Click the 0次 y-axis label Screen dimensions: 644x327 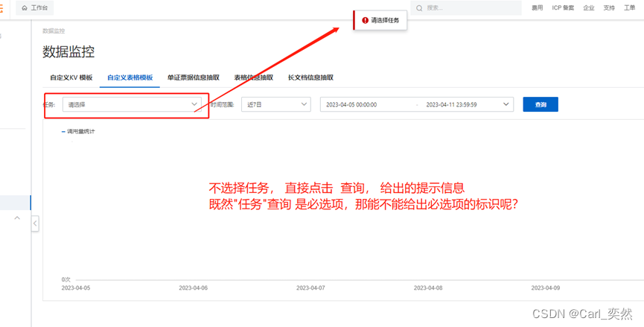coord(66,279)
